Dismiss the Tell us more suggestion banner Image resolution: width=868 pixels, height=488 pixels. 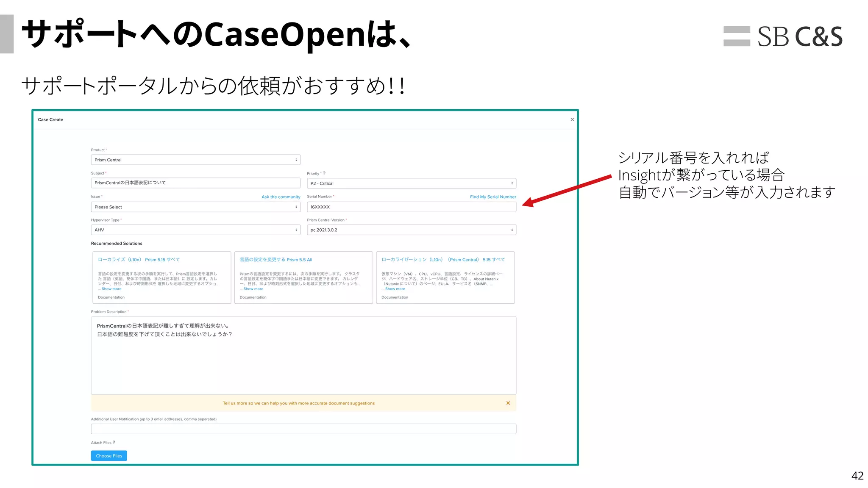[508, 403]
